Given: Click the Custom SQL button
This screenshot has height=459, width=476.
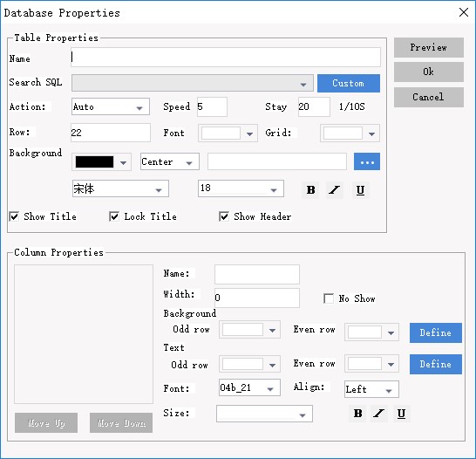Looking at the screenshot, I should pos(349,83).
